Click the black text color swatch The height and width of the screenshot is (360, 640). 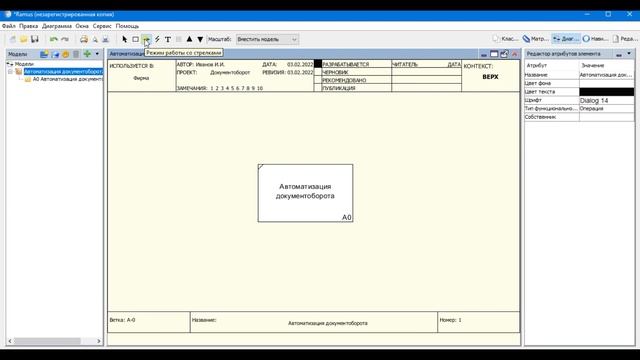click(607, 92)
